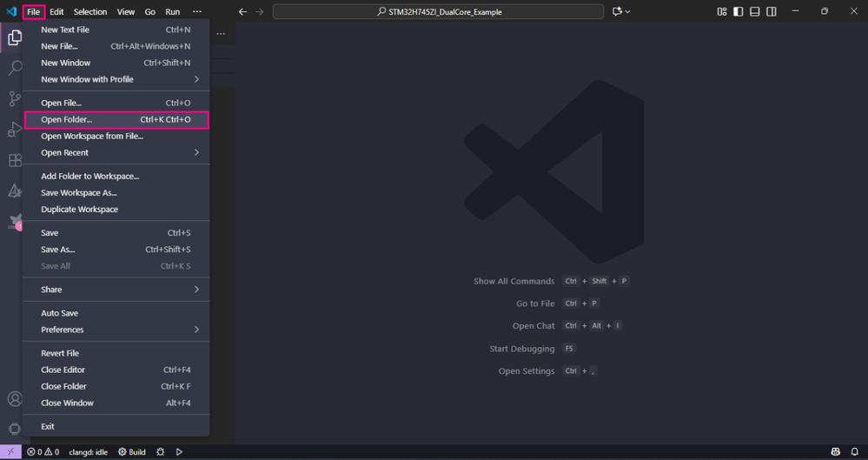Choose Duplicate Workspace

(116, 210)
